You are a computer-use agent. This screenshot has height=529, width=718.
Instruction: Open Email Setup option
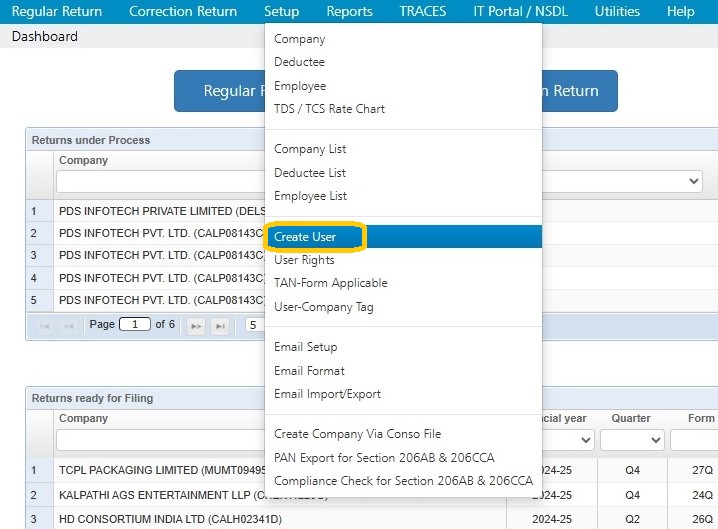point(305,347)
